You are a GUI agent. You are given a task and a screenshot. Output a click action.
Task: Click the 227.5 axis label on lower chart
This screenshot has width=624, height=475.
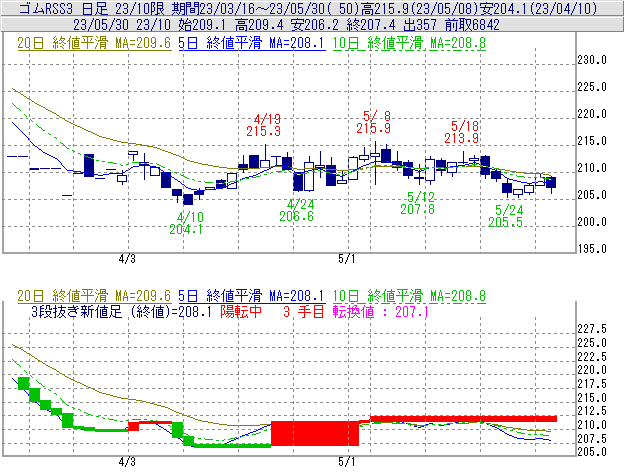[x=592, y=329]
